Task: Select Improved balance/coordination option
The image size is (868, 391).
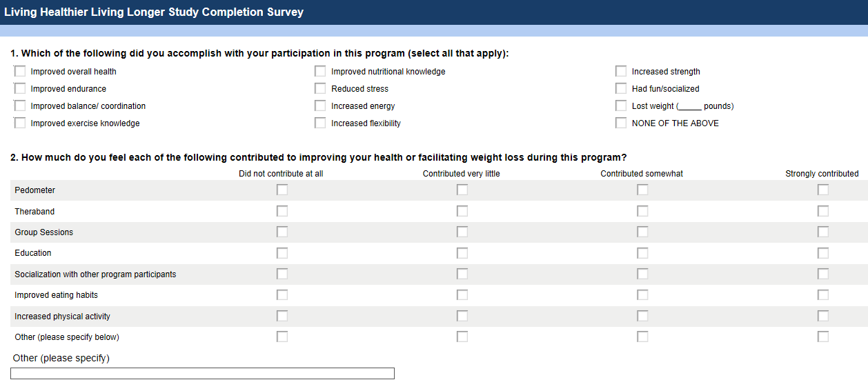Action: pos(20,106)
